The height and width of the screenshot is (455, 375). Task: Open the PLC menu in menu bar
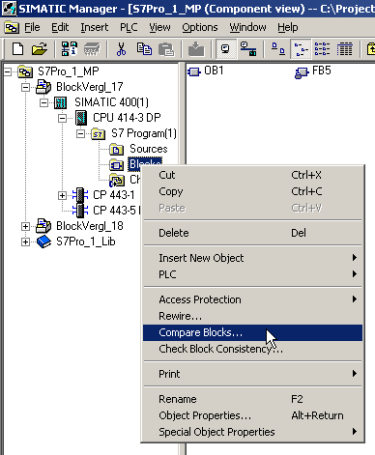pos(129,27)
